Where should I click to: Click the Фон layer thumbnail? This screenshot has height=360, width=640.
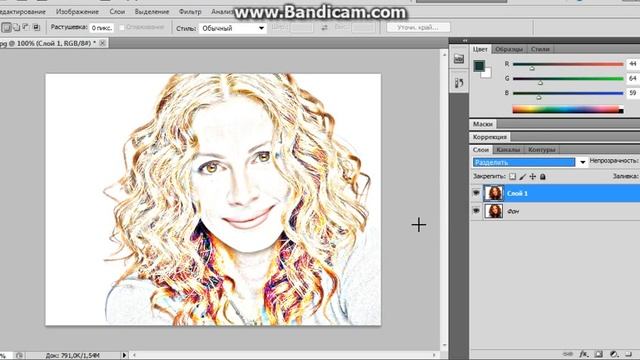click(x=493, y=211)
